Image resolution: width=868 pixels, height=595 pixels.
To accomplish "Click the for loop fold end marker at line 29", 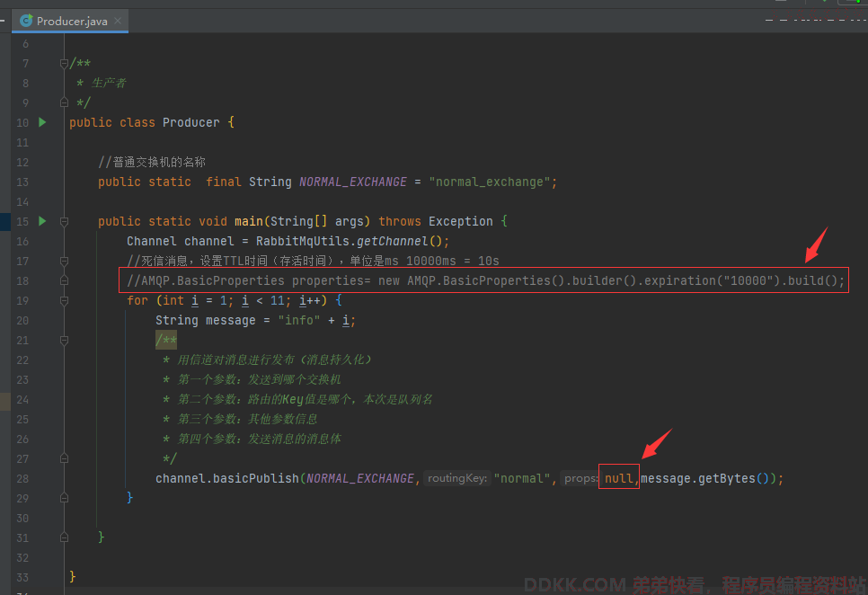I will [64, 498].
